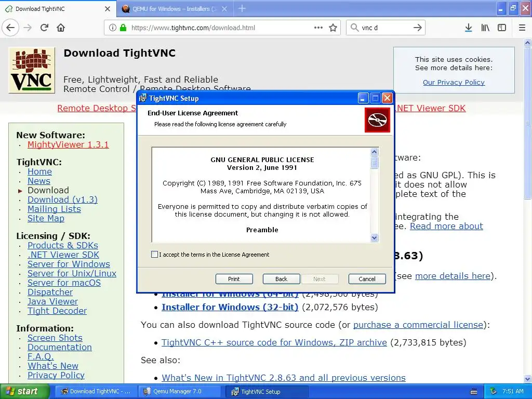Open page actions three-dot menu
Viewport: 532px width, 399px height.
pyautogui.click(x=318, y=28)
